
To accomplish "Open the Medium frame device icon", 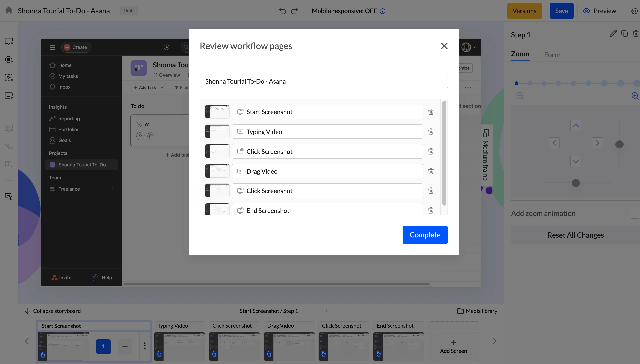I will pos(486,133).
